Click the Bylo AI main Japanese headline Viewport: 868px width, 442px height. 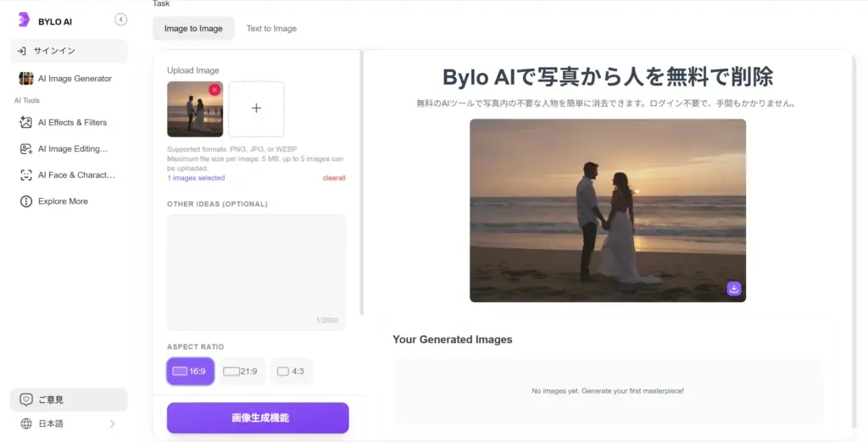click(608, 77)
